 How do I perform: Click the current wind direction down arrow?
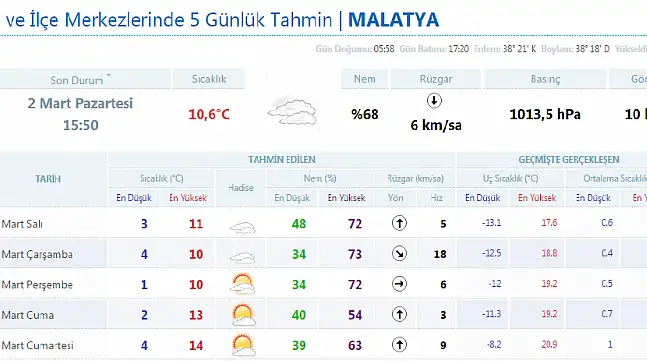(434, 101)
